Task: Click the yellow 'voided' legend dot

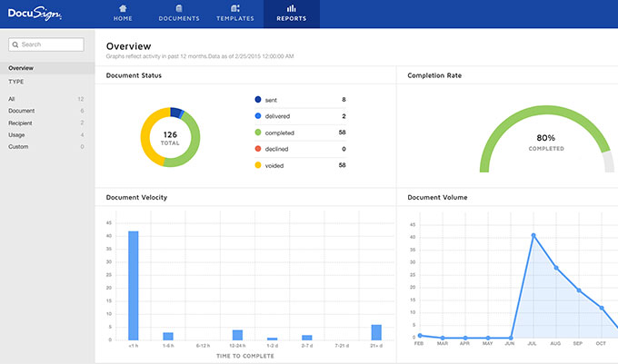Action: click(x=258, y=165)
